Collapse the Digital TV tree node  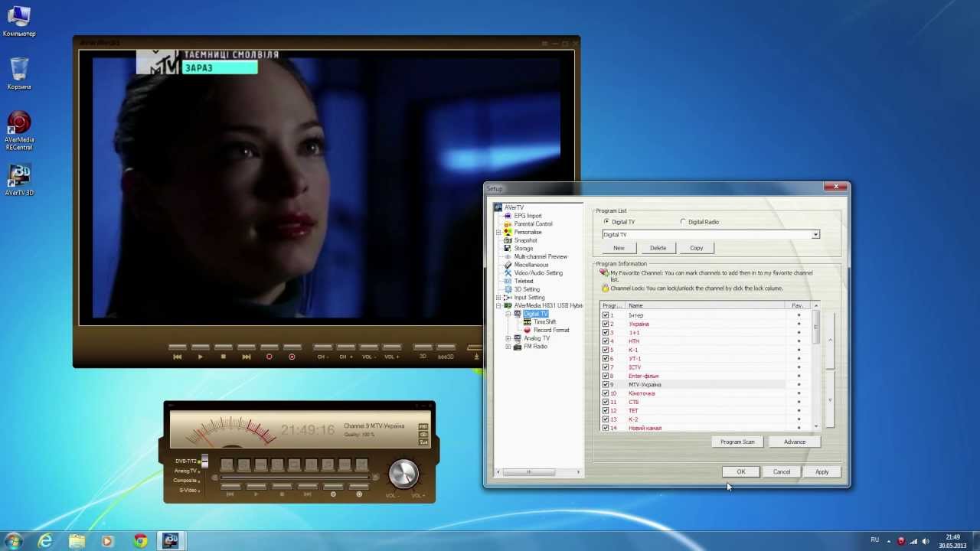[x=508, y=314]
